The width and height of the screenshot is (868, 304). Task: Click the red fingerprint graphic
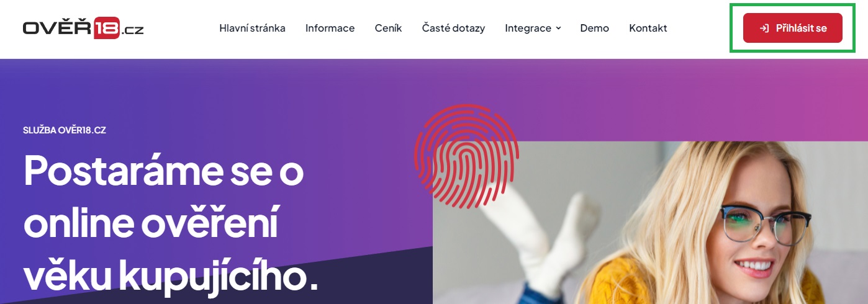coord(466,154)
